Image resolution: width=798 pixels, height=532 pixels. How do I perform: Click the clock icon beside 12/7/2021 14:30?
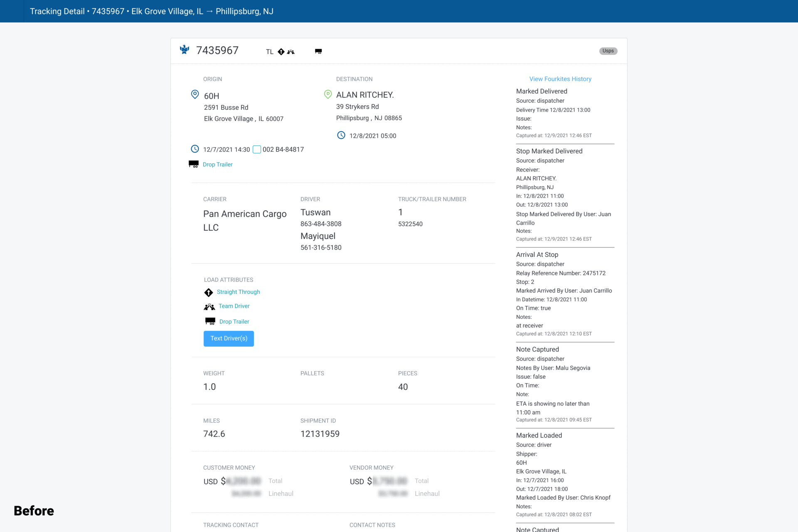pos(195,149)
